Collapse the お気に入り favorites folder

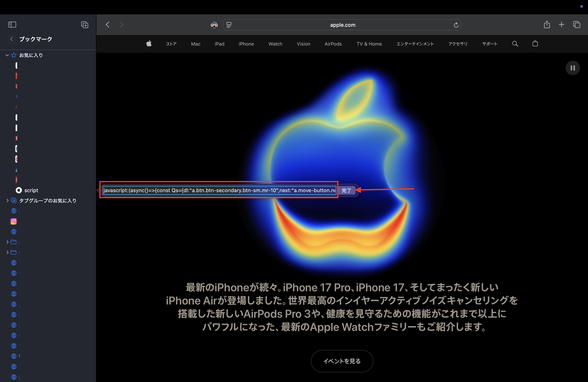coord(7,55)
